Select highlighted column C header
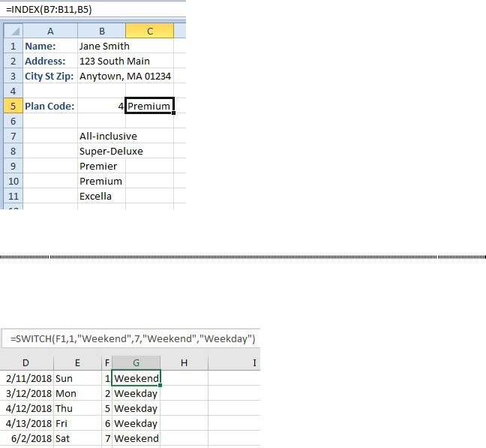Screen dimensions: 486x448 [150, 31]
